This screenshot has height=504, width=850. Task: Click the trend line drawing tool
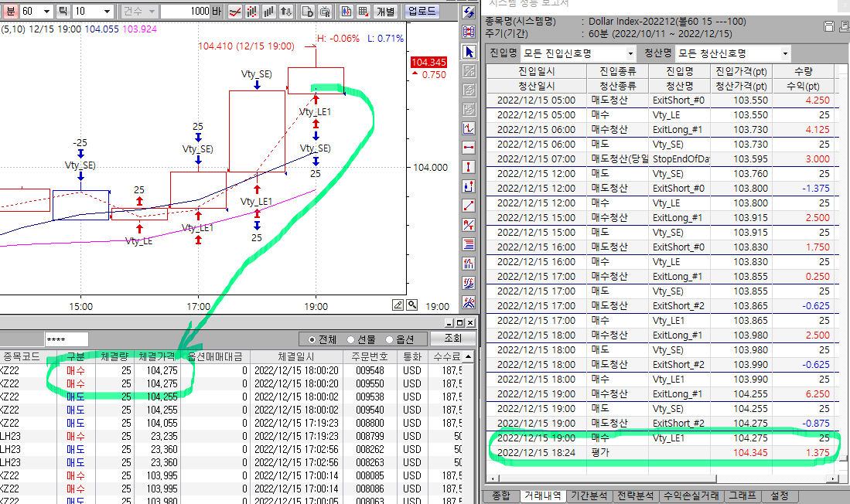coord(469,205)
